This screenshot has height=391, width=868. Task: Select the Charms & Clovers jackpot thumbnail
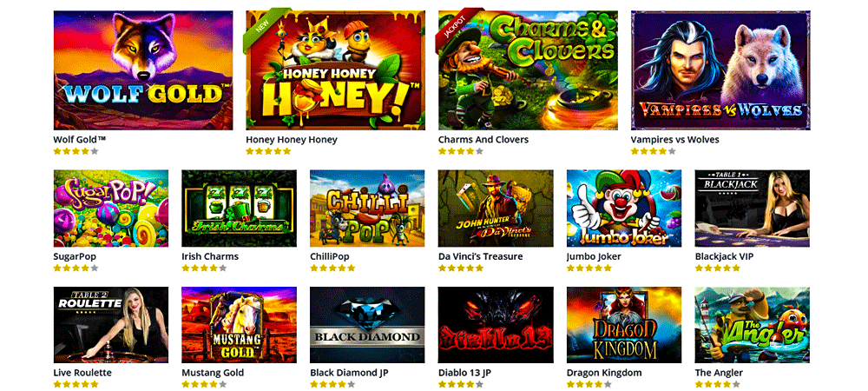[x=528, y=70]
